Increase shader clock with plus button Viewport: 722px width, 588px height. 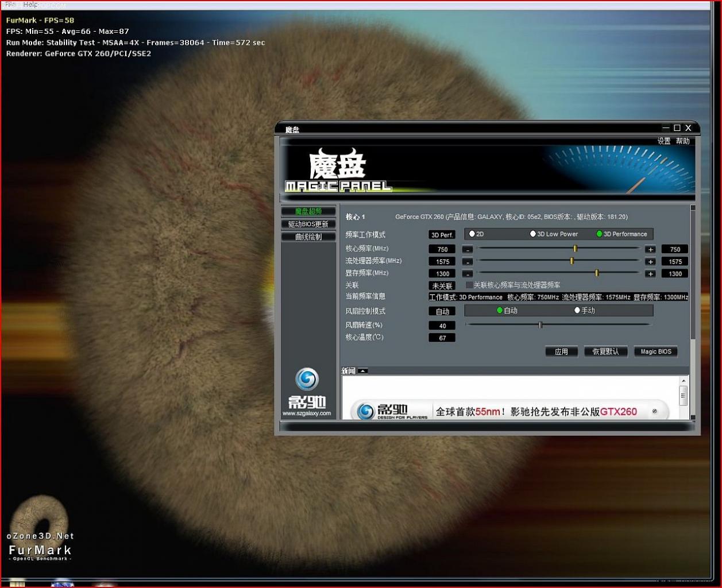[650, 261]
